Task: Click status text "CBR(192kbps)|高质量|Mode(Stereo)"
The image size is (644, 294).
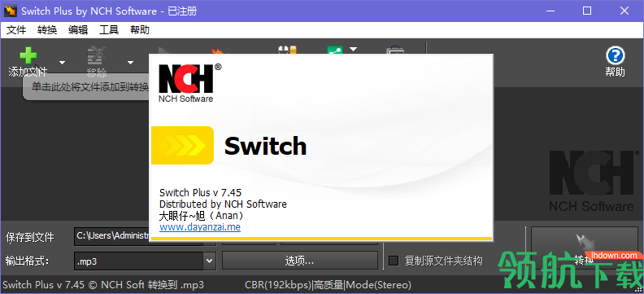Action: [328, 284]
